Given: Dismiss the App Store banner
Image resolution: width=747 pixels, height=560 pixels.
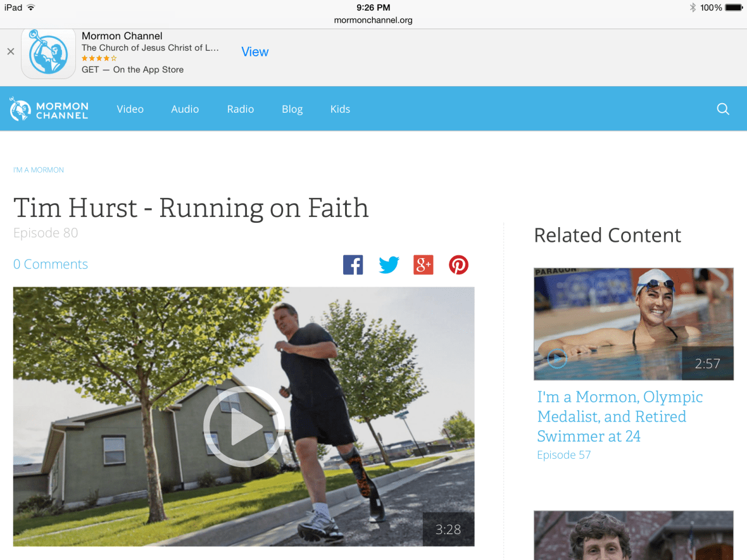Looking at the screenshot, I should pyautogui.click(x=11, y=51).
